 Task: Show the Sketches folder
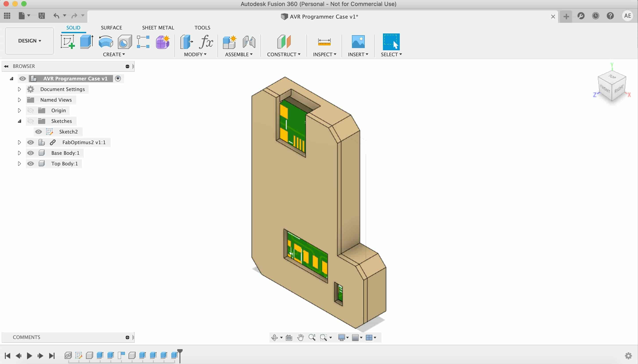tap(31, 121)
